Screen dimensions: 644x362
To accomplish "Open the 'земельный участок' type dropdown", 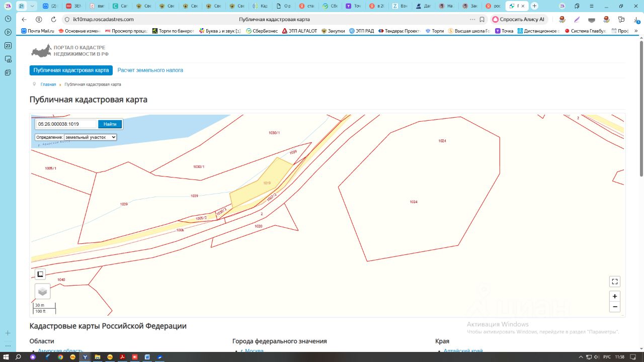I will [91, 137].
